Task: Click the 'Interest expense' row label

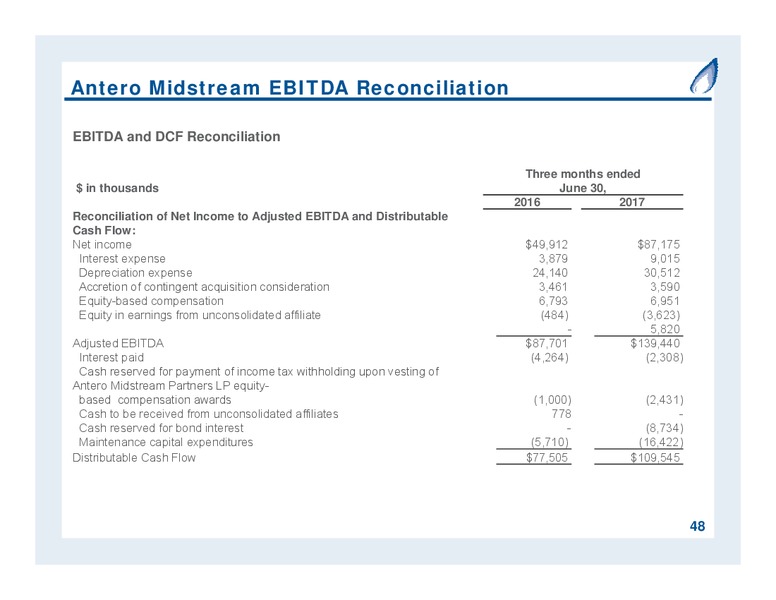Action: 122,259
